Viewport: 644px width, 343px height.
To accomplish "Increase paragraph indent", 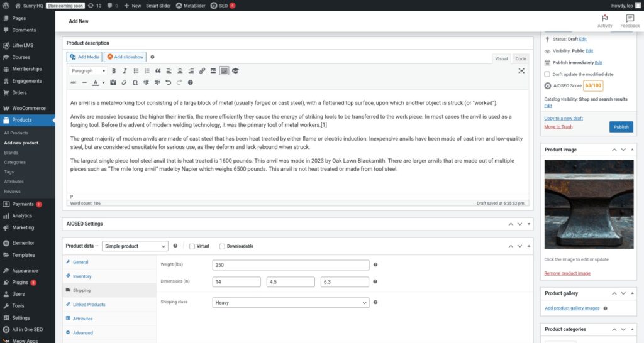I will click(157, 82).
